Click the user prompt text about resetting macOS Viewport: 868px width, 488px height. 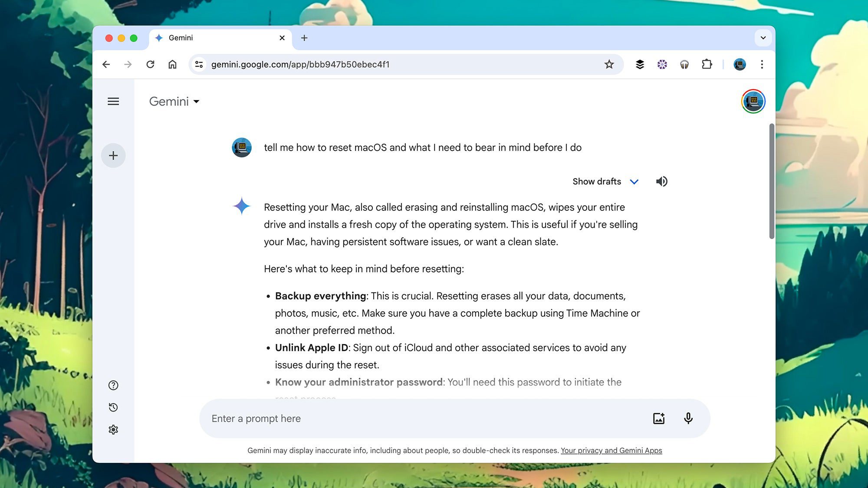click(423, 147)
